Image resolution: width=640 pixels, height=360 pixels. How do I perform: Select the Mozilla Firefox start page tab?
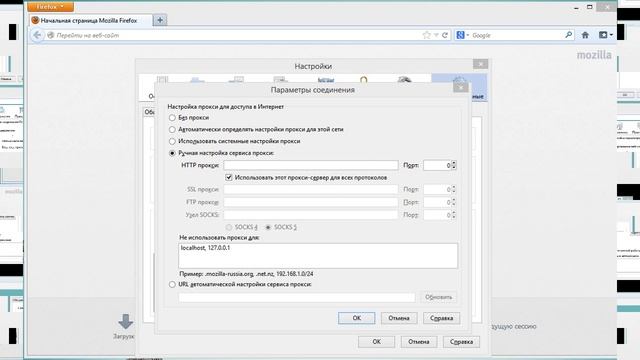point(91,20)
